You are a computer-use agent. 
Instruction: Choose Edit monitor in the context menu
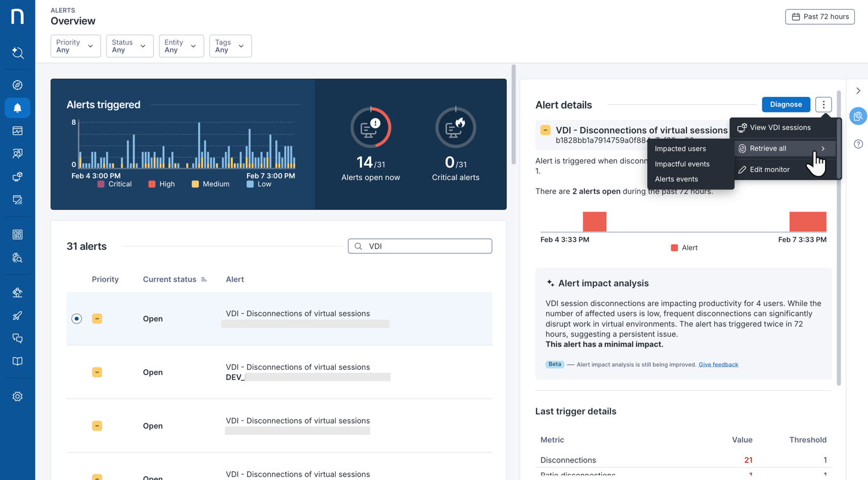(x=769, y=170)
